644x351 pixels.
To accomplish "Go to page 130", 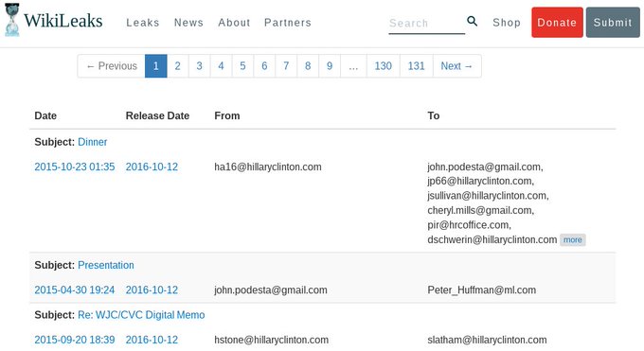I will 384,66.
